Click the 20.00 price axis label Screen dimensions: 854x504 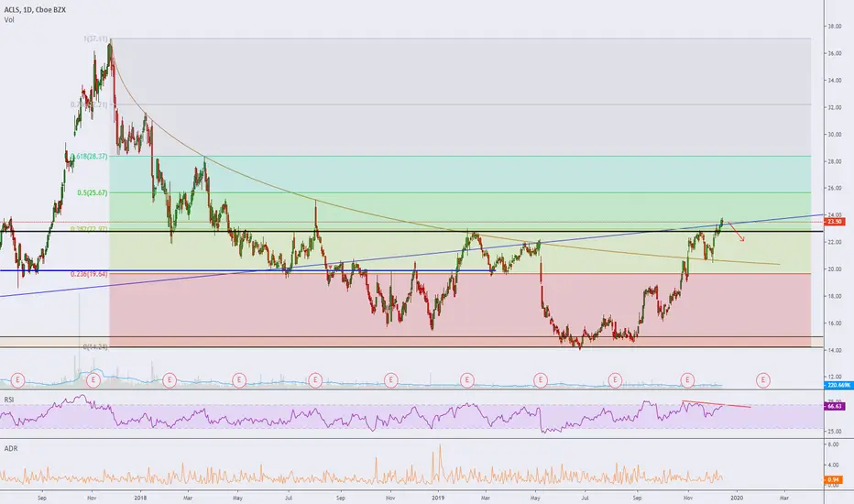pos(835,269)
